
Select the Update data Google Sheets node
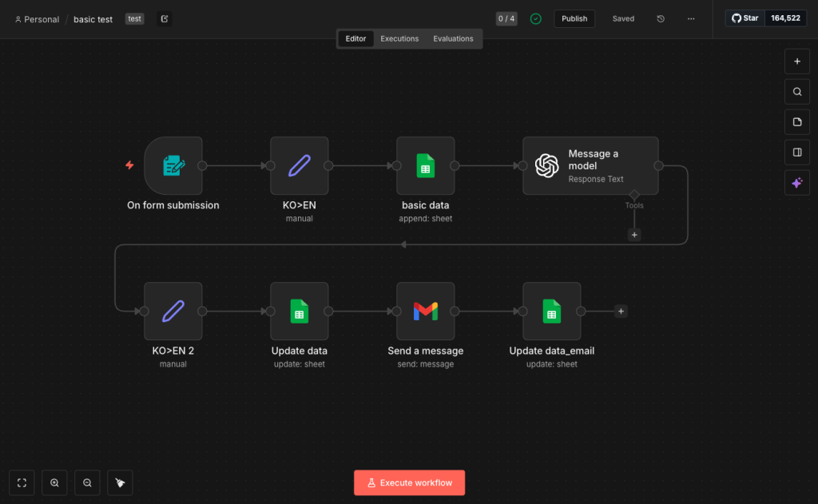300,312
